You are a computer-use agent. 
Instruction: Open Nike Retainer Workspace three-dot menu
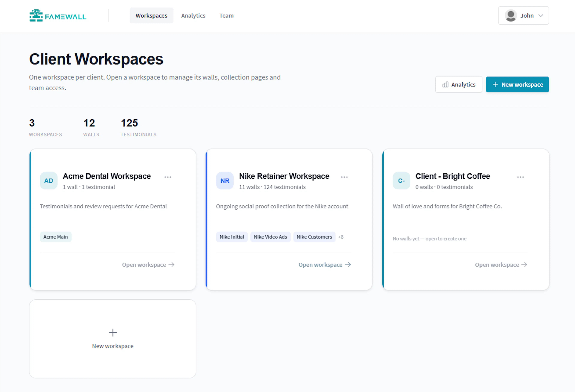tap(344, 177)
